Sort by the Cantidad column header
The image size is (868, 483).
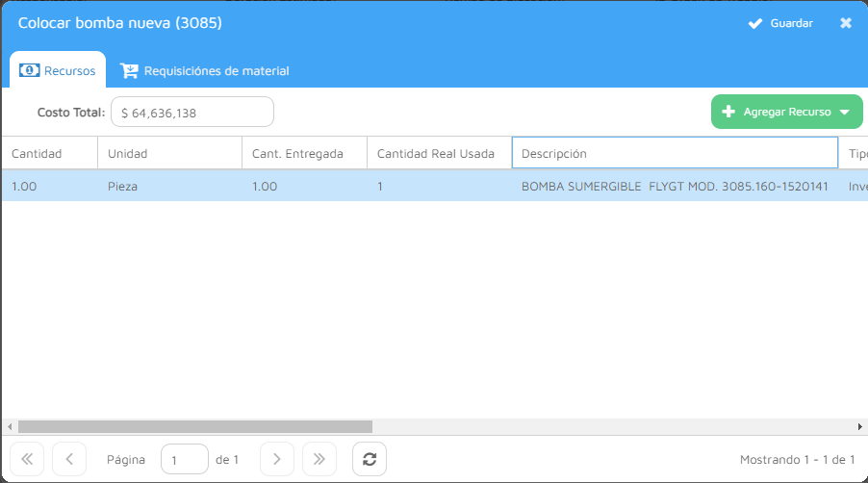pos(48,154)
